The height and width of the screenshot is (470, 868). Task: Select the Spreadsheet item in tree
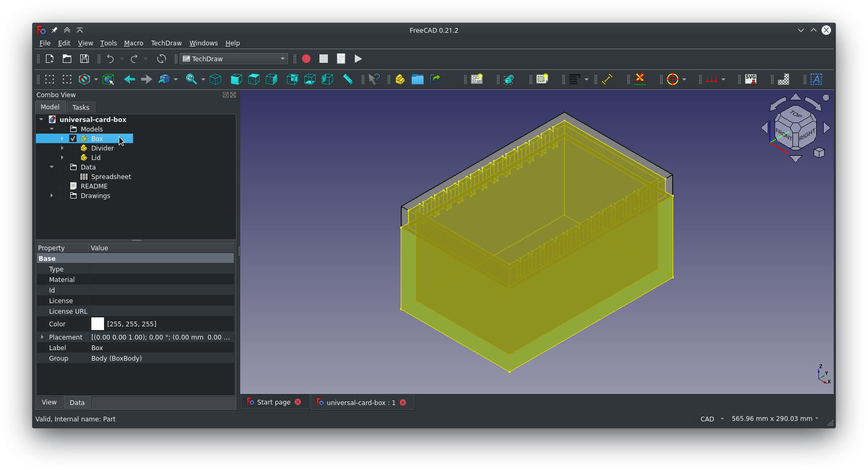[x=111, y=176]
